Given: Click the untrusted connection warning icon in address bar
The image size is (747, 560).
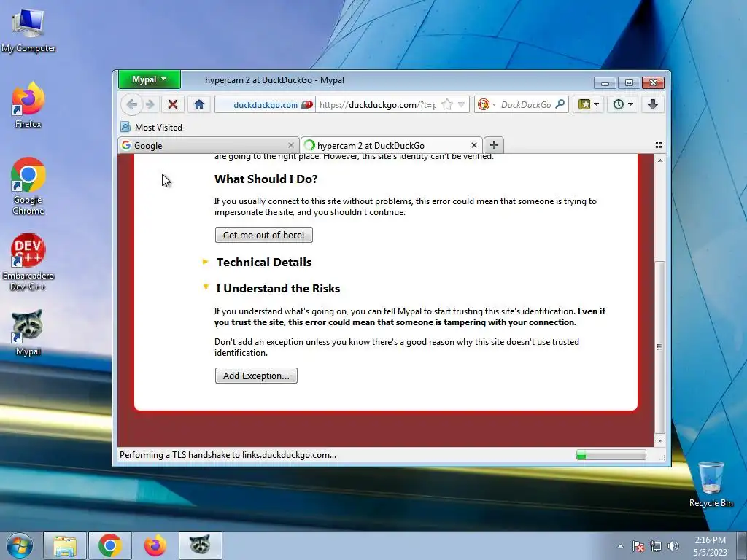Looking at the screenshot, I should pyautogui.click(x=307, y=105).
